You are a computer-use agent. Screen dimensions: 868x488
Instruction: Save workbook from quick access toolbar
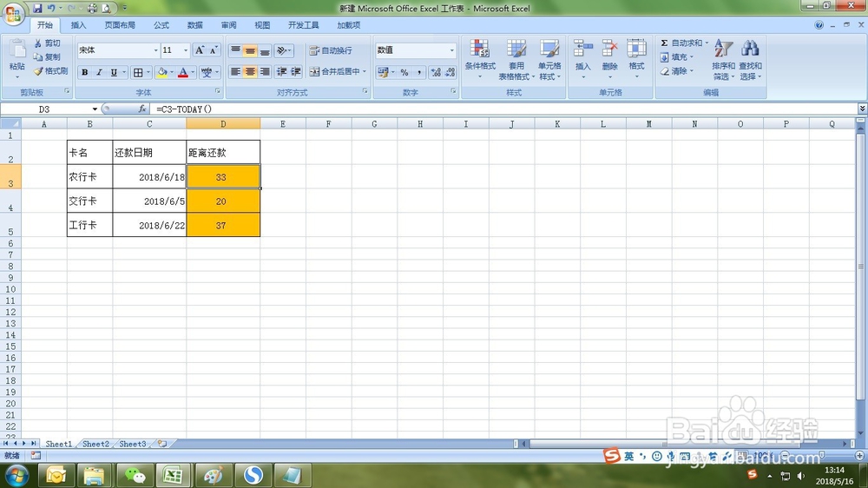(x=37, y=9)
